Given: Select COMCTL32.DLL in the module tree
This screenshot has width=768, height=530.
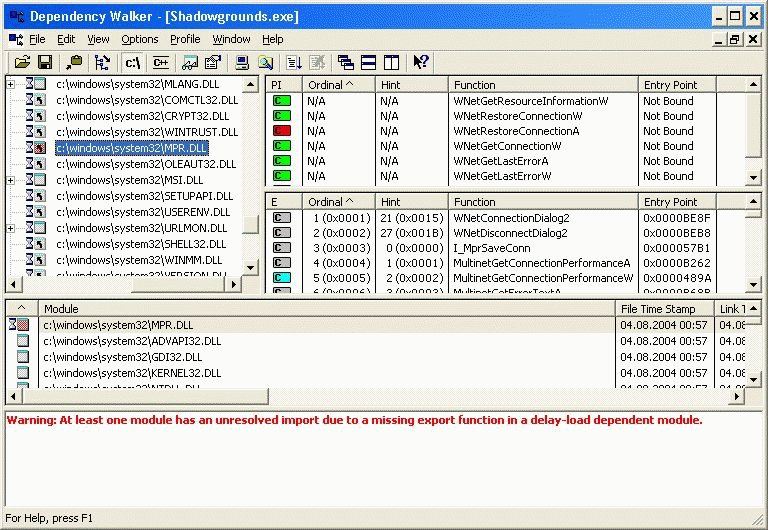Looking at the screenshot, I should coord(147,100).
